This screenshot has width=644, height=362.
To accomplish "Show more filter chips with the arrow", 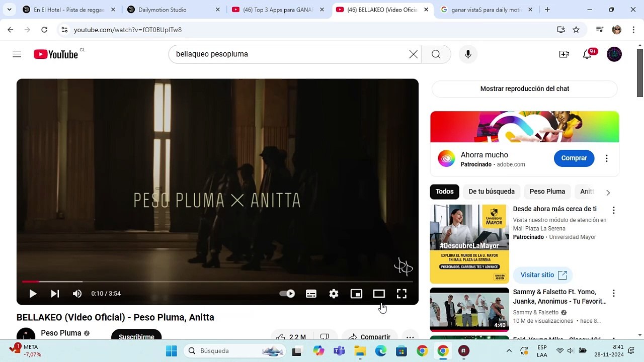I will 608,192.
